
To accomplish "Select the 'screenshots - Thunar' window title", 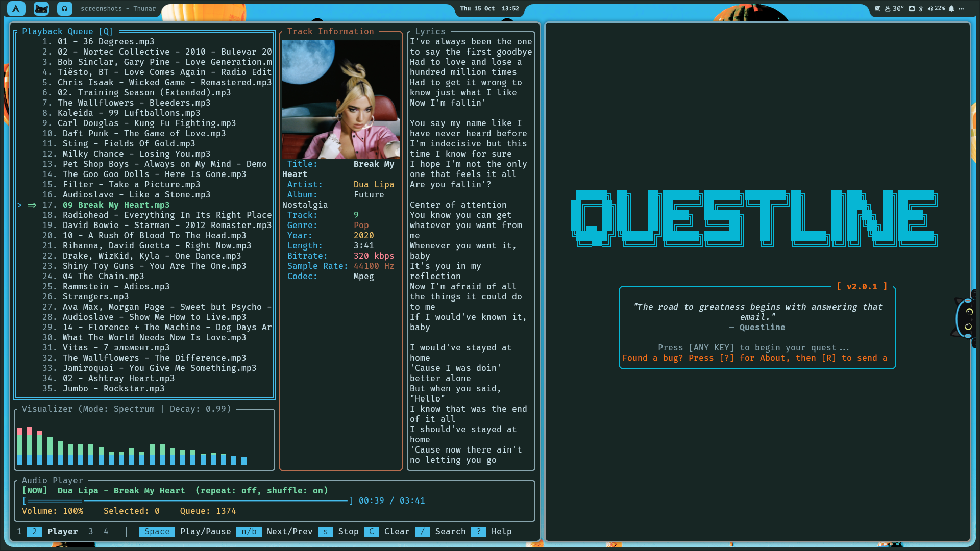I will point(118,8).
